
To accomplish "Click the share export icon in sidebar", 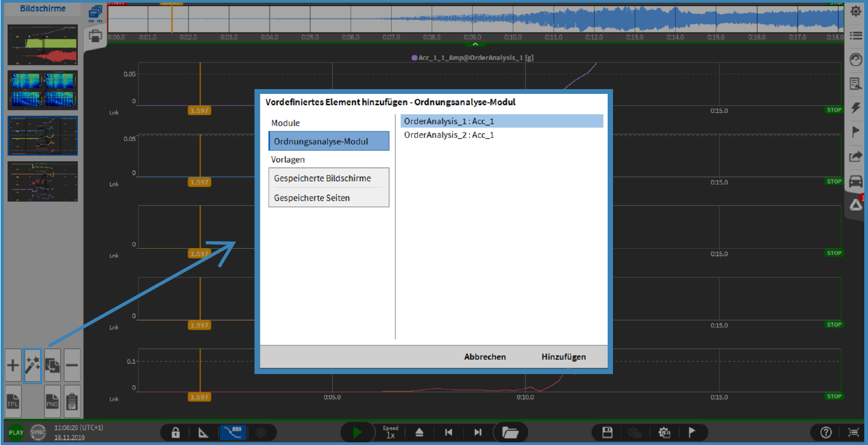I will [856, 156].
